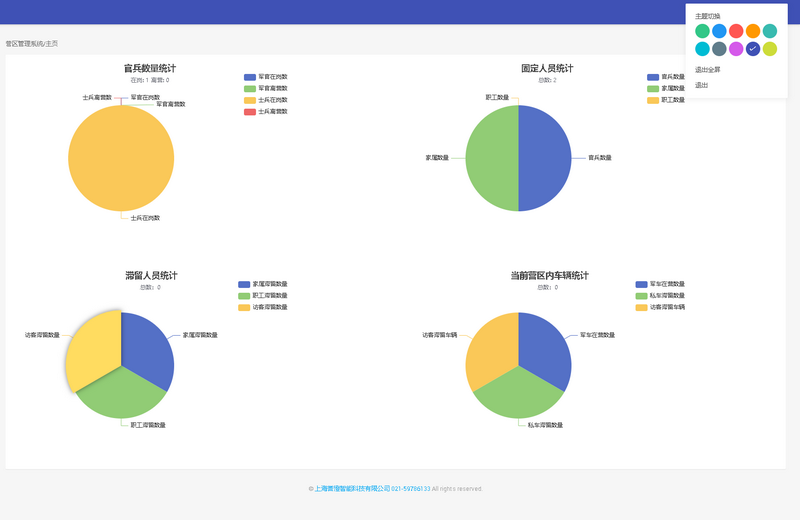
Task: Click blue 官兵数量 slice in 固定人员统计 pie
Action: click(x=545, y=158)
